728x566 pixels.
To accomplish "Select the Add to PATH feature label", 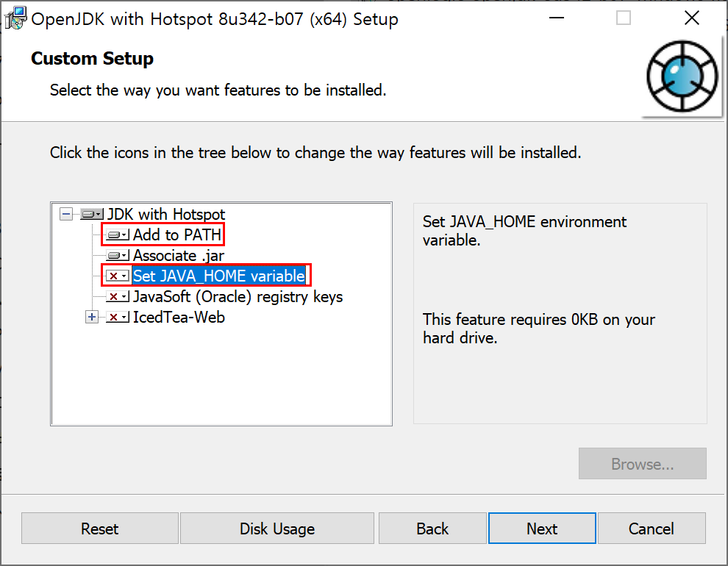I will point(177,234).
